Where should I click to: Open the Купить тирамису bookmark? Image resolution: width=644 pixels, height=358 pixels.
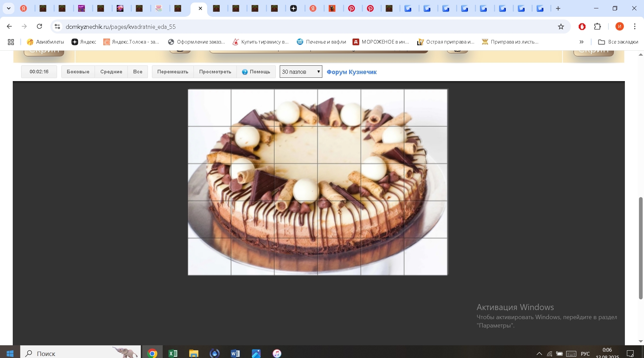tap(261, 42)
